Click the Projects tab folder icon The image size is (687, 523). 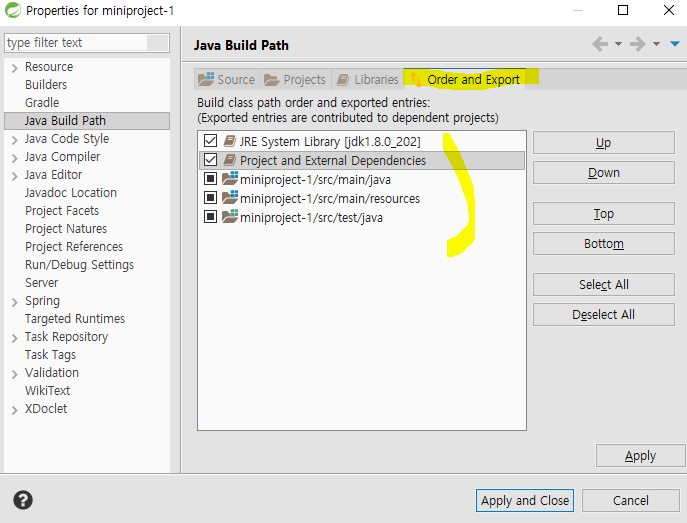272,80
